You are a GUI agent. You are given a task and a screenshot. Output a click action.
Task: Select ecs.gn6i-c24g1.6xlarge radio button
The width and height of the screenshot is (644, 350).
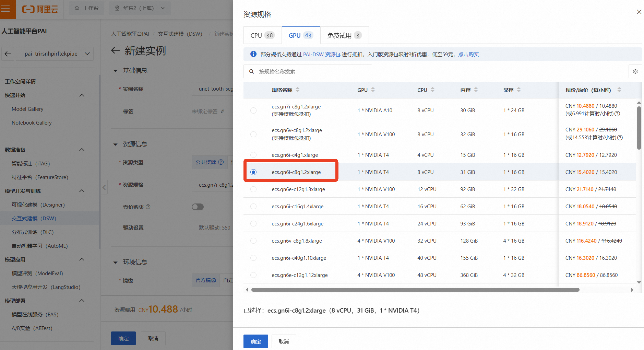click(x=253, y=223)
